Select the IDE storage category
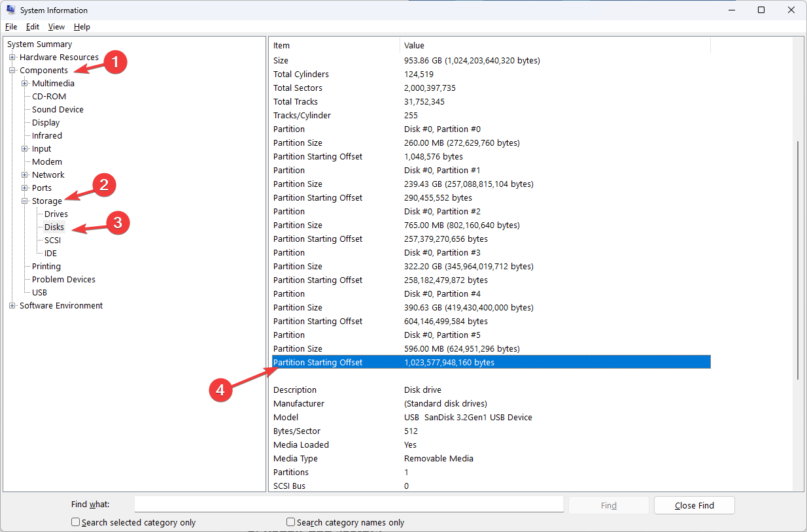The image size is (807, 532). (50, 253)
